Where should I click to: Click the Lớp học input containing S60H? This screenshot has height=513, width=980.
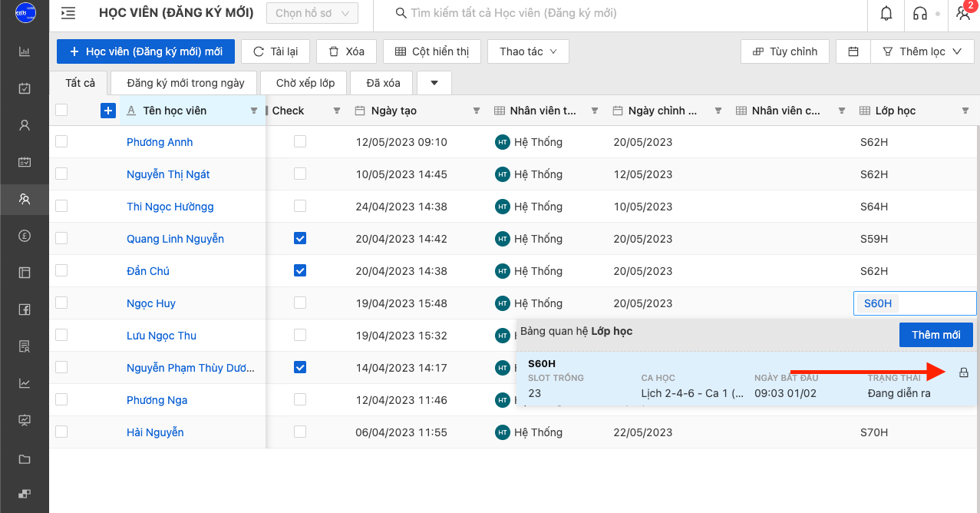915,303
